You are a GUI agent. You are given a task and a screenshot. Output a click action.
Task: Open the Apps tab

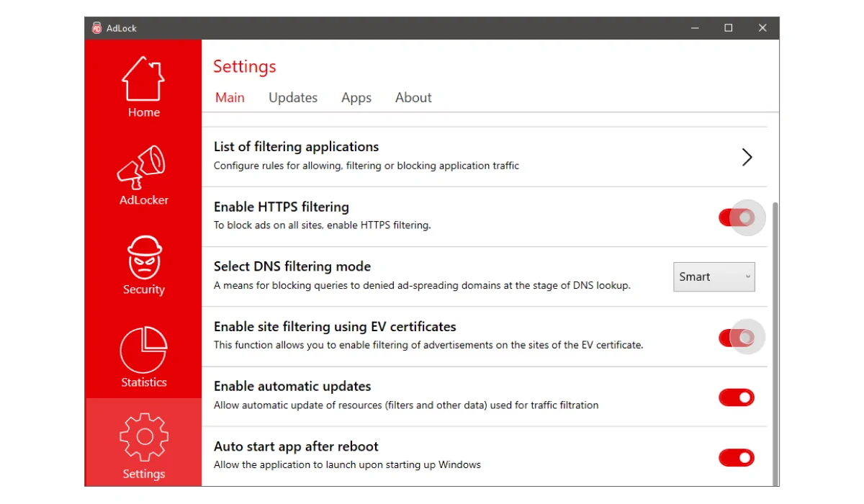coord(356,98)
